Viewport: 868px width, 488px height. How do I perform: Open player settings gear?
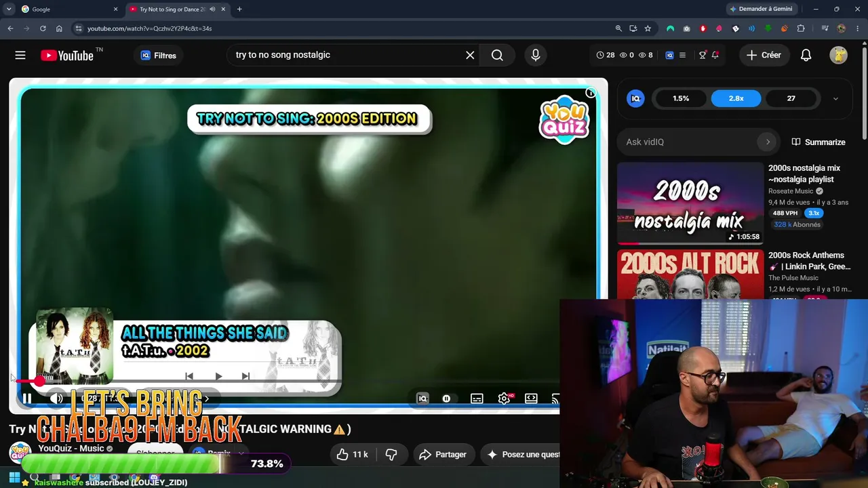[x=504, y=399]
